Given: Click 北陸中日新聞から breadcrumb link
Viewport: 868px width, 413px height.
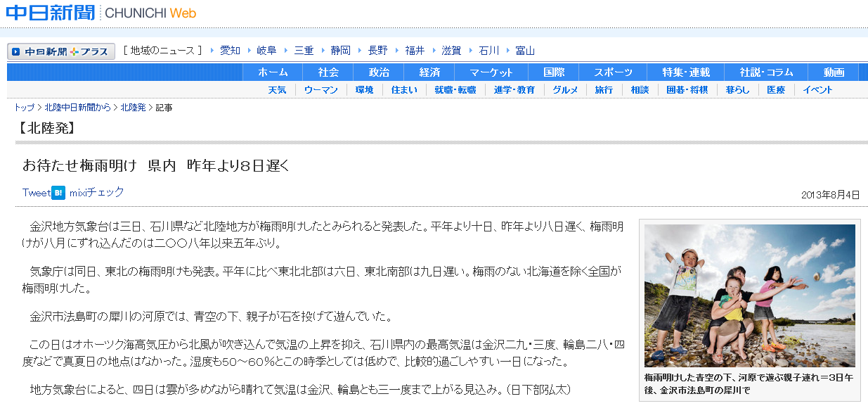Looking at the screenshot, I should click(x=77, y=108).
